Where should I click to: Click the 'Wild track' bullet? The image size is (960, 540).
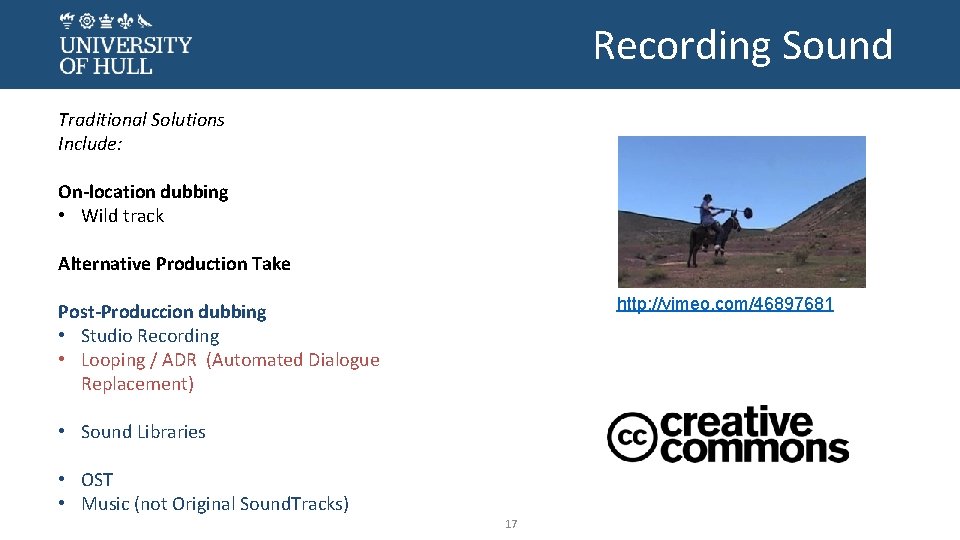(x=122, y=216)
